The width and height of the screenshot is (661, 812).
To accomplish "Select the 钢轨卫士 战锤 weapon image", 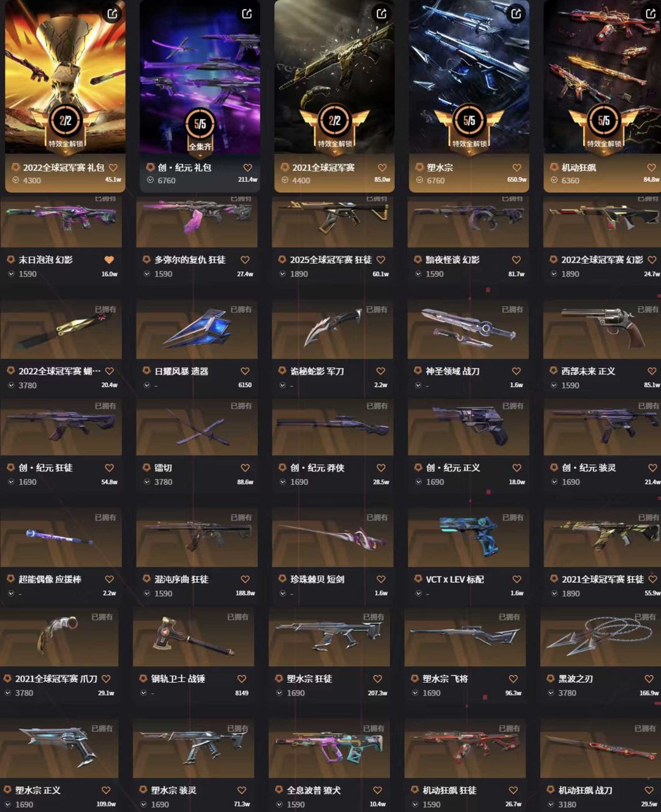I will point(193,637).
